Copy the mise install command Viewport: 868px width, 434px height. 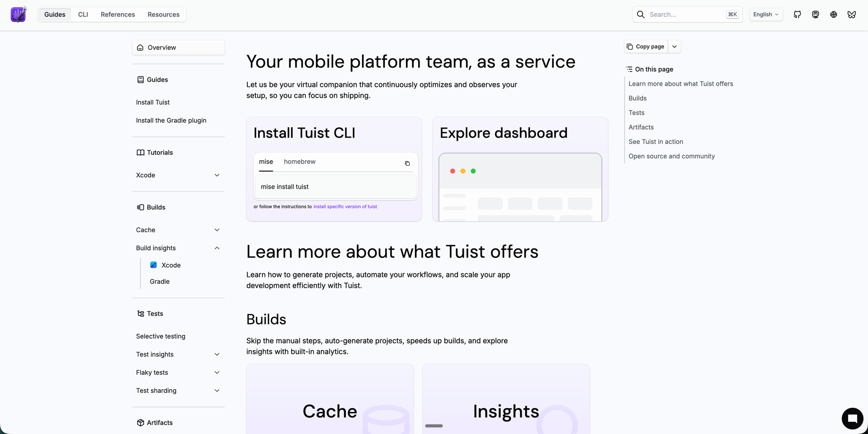click(407, 163)
